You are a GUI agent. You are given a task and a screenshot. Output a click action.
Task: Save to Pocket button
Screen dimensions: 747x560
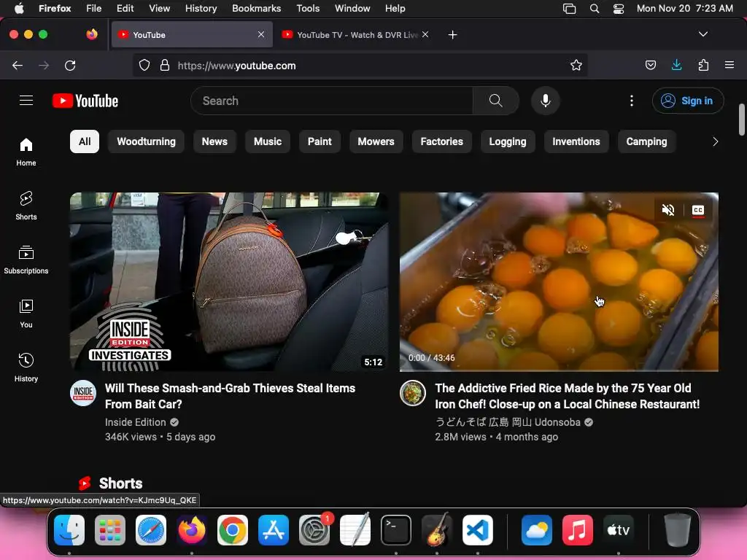point(650,65)
